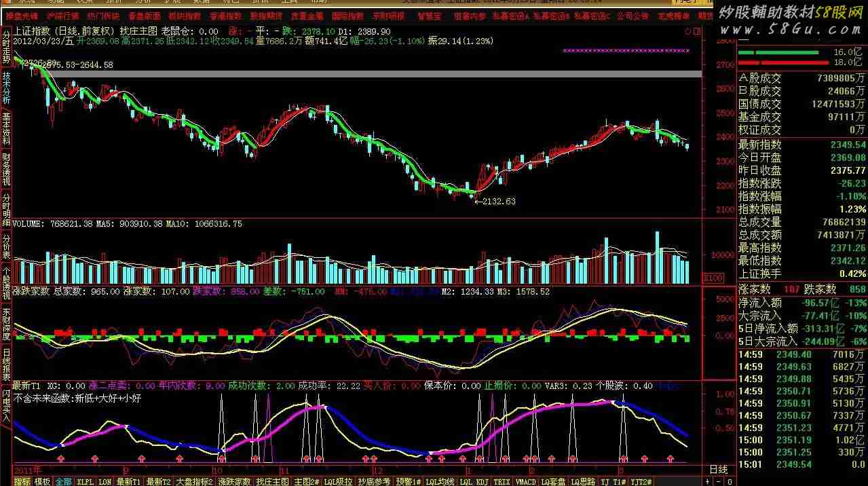This screenshot has height=486, width=868.
Task: Click the 净流入额 row
Action: [x=802, y=303]
